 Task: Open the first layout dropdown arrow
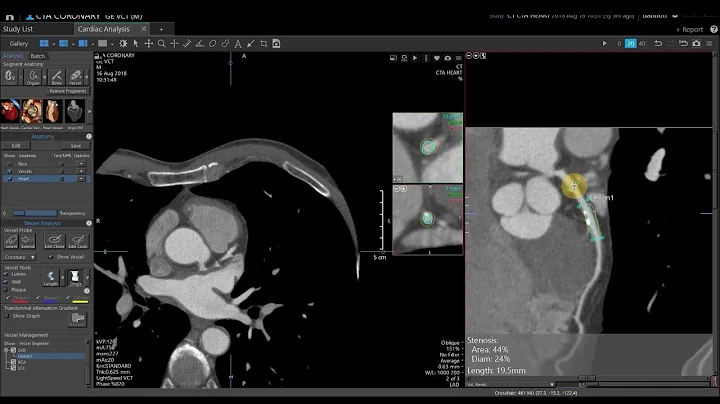pos(53,44)
